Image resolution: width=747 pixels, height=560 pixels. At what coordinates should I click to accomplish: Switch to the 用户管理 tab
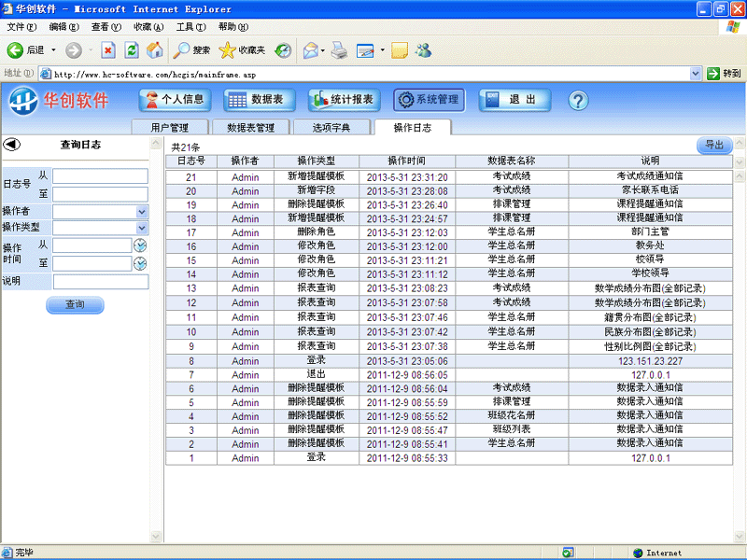point(170,127)
